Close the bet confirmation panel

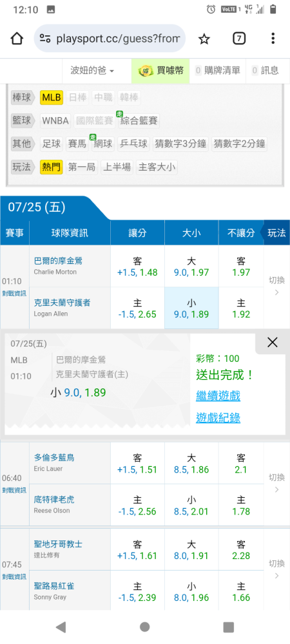(x=273, y=342)
